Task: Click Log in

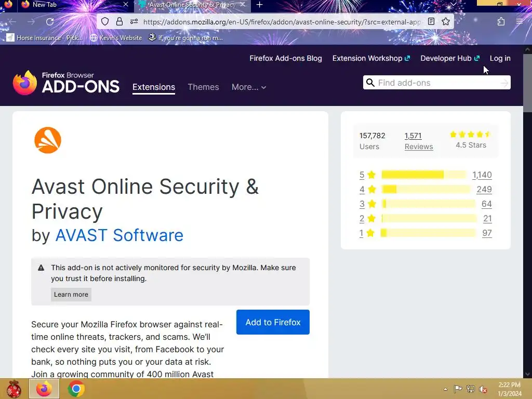Action: [500, 58]
